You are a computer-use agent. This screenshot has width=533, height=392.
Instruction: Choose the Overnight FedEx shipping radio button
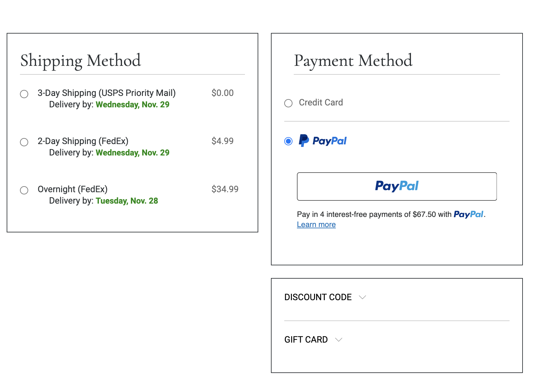(x=24, y=190)
